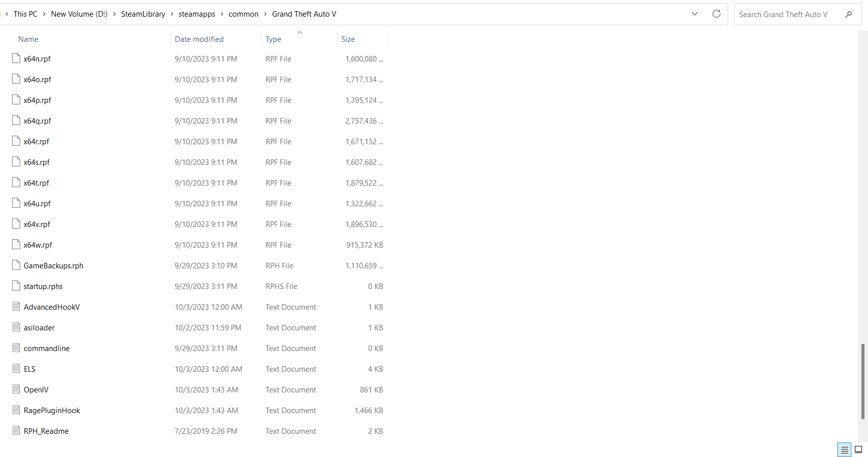Expand the chevron after New Volume (D:)

click(114, 14)
